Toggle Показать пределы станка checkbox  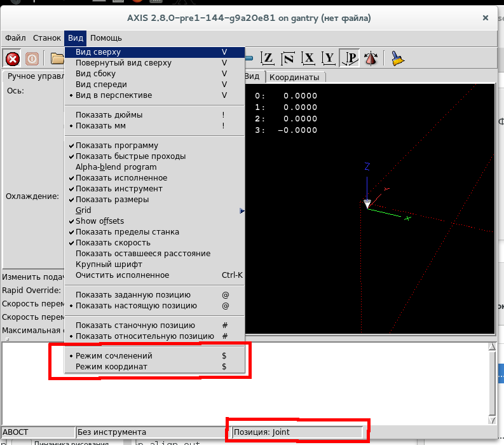[154, 232]
